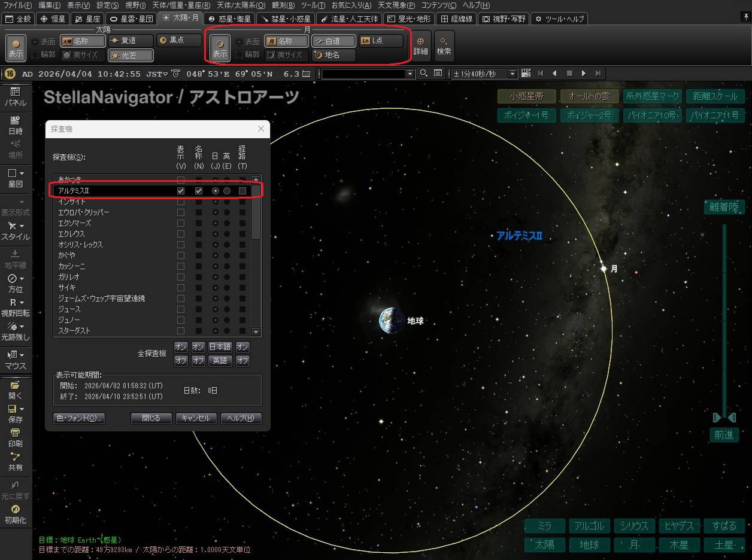The image size is (752, 560).
Task: Click the 検索 search icon in ribbon
Action: point(444,46)
